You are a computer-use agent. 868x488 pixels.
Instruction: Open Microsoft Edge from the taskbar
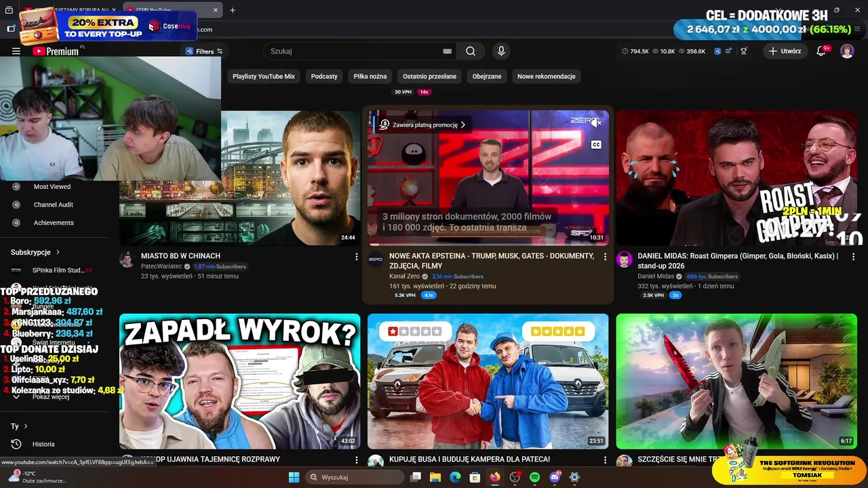[455, 477]
